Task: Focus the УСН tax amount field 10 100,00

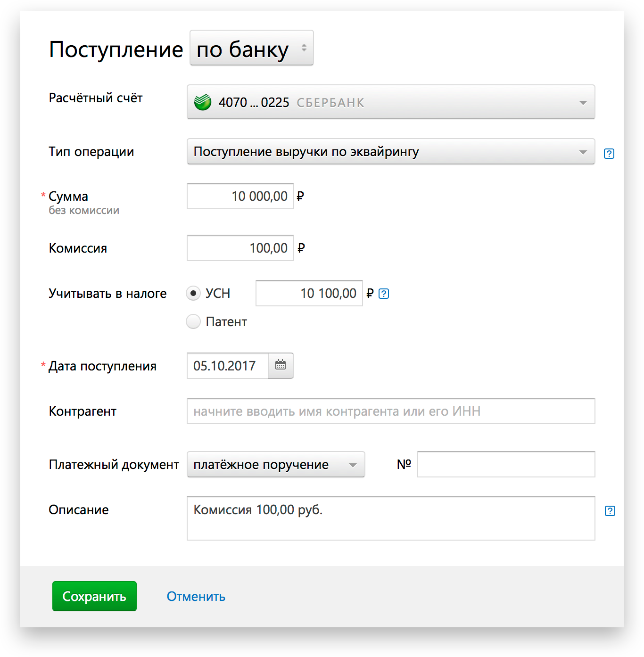Action: 309,293
